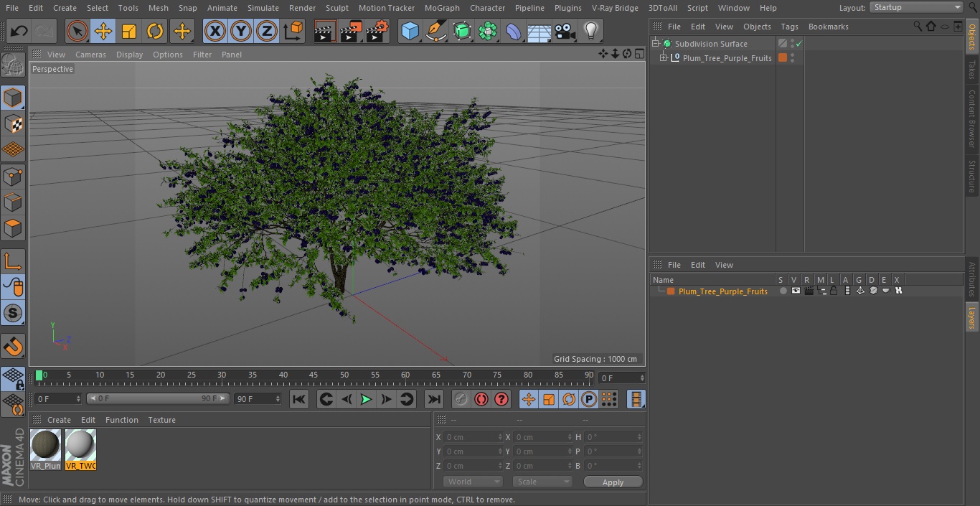Toggle Y axis lock
Screen dimensions: 980x506
pyautogui.click(x=241, y=31)
